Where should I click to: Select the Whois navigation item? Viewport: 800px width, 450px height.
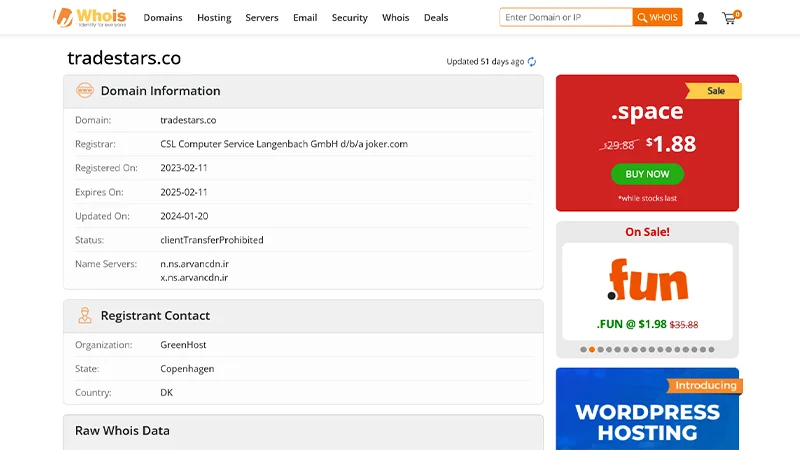396,18
